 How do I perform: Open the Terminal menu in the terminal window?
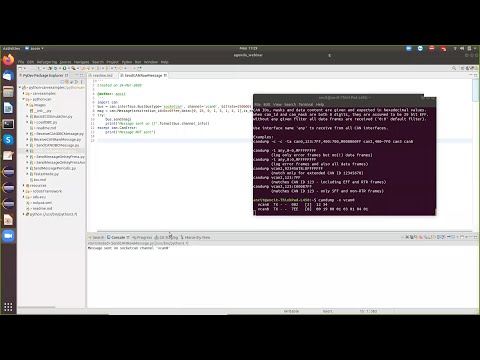click(306, 104)
